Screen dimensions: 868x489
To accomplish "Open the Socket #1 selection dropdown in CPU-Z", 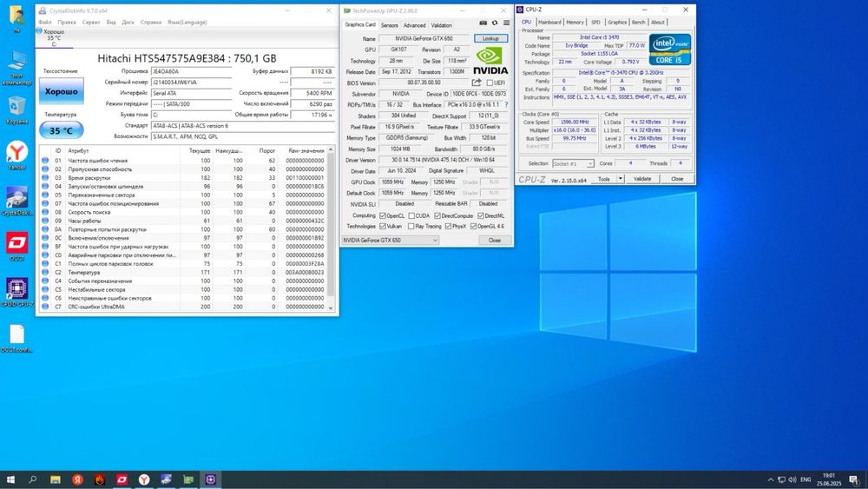I will pyautogui.click(x=573, y=163).
